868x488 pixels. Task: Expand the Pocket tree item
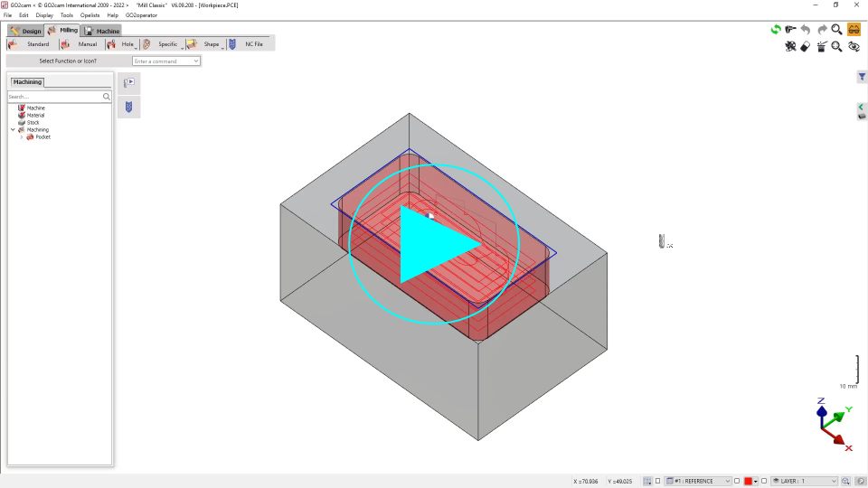21,137
